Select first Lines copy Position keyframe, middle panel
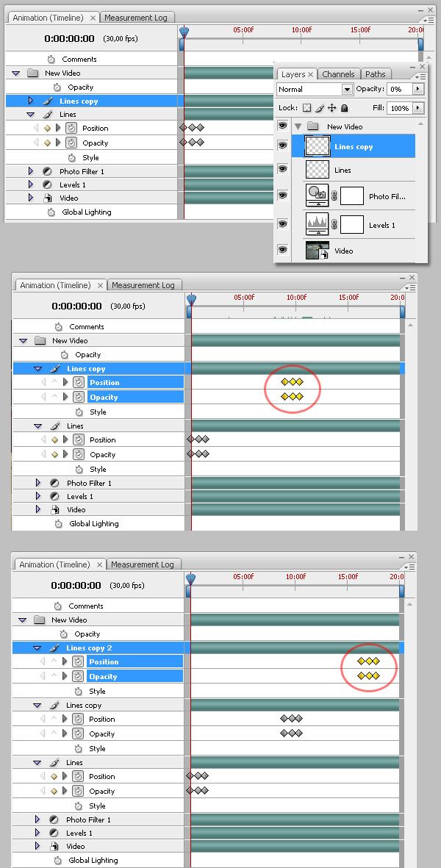This screenshot has width=441, height=868. point(285,382)
